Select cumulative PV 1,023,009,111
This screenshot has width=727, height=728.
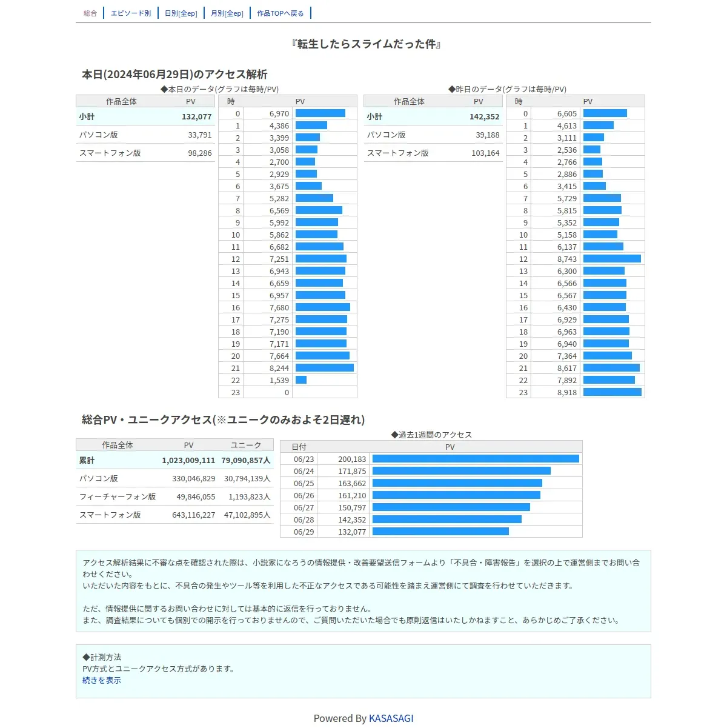(188, 460)
